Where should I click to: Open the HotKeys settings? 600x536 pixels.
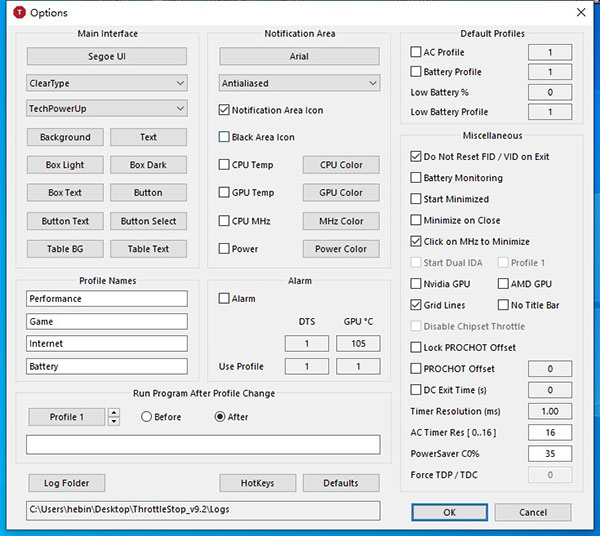[258, 483]
